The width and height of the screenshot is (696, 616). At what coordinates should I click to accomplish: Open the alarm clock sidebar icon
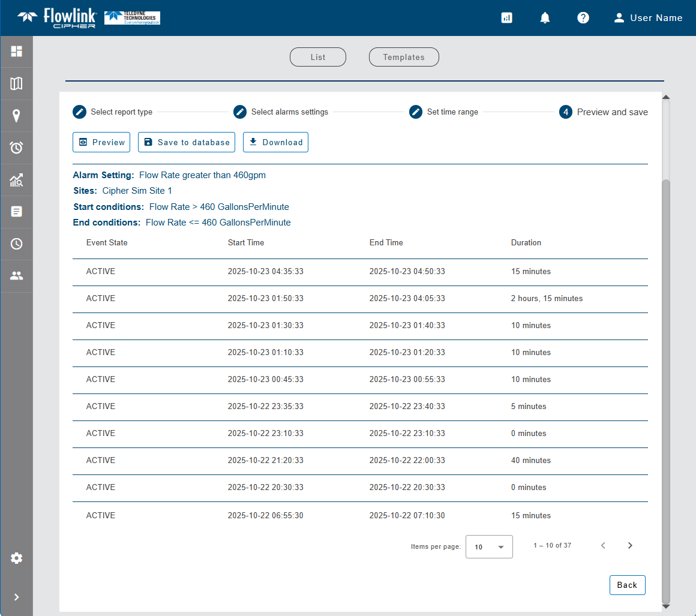(16, 148)
